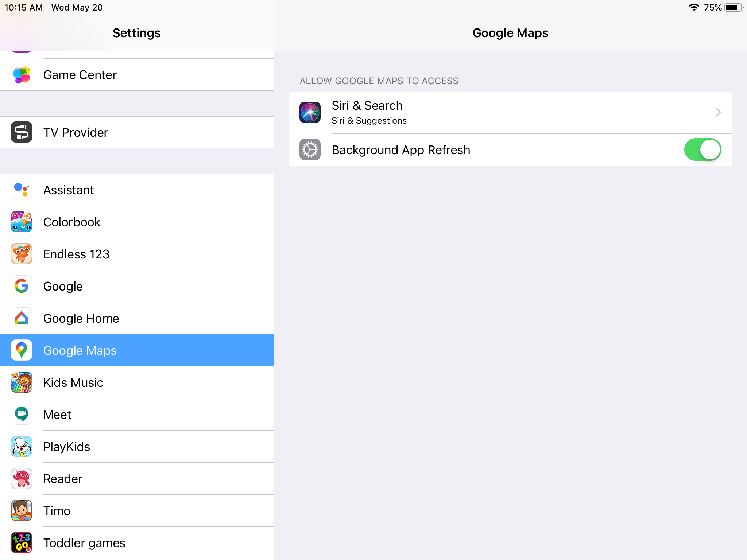Tap the Google Assistant dots icon
This screenshot has height=560, width=747.
pyautogui.click(x=22, y=190)
